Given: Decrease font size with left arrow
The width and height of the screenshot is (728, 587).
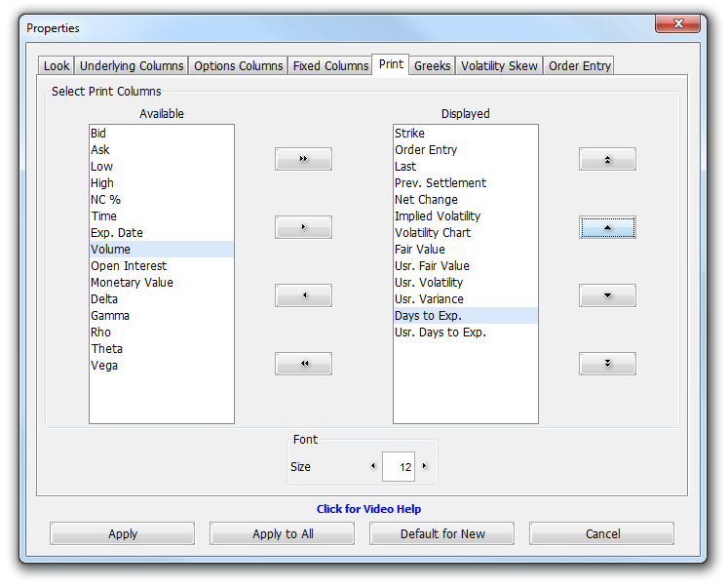Looking at the screenshot, I should (x=373, y=467).
